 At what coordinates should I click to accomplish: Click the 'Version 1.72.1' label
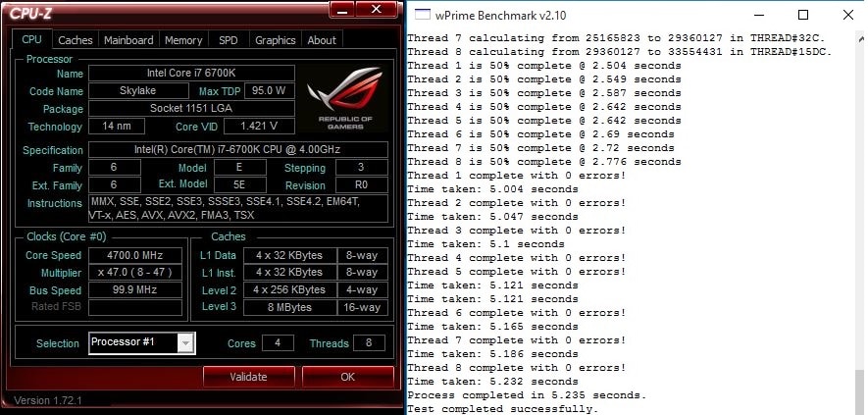[48, 399]
